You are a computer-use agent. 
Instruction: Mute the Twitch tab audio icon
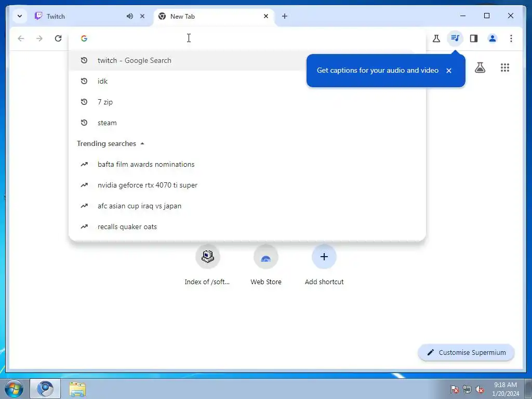[129, 16]
